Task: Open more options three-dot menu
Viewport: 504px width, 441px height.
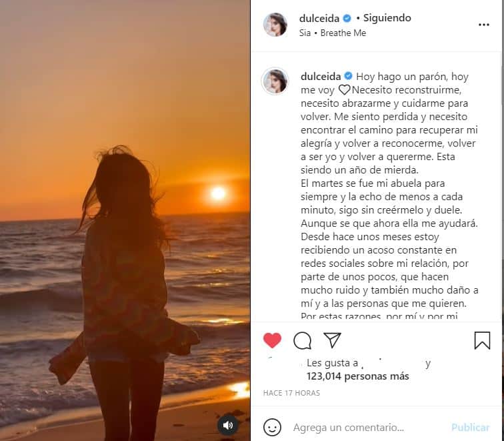Action: (x=484, y=25)
